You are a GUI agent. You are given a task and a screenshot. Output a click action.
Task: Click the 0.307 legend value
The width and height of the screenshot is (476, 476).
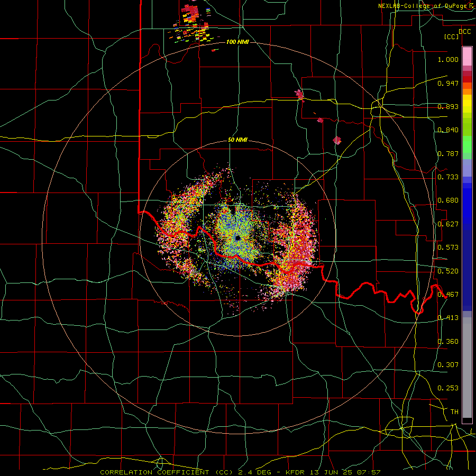pos(448,365)
